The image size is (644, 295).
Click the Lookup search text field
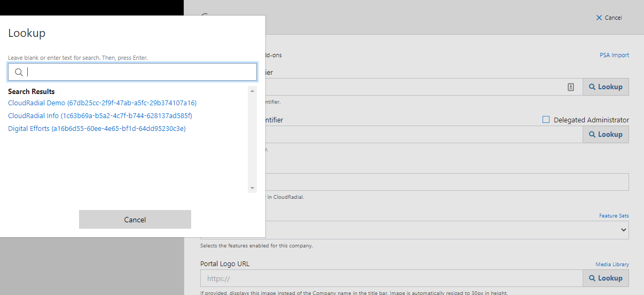click(132, 72)
